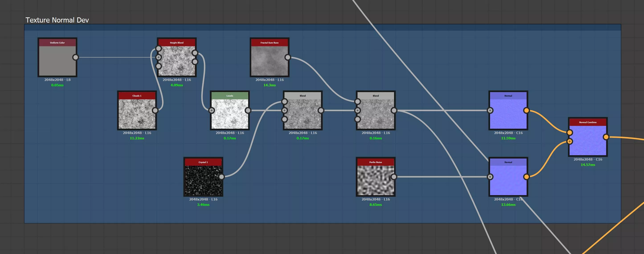The image size is (644, 254).
Task: Click the Height Blend node title bar
Action: 176,43
